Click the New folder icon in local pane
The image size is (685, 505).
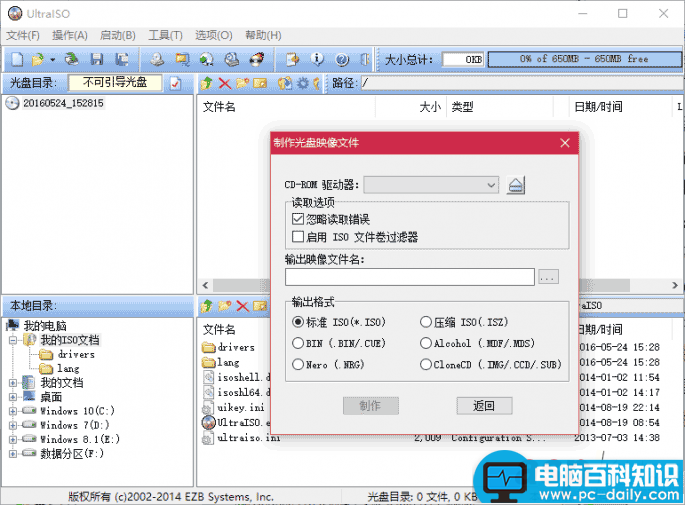click(225, 306)
